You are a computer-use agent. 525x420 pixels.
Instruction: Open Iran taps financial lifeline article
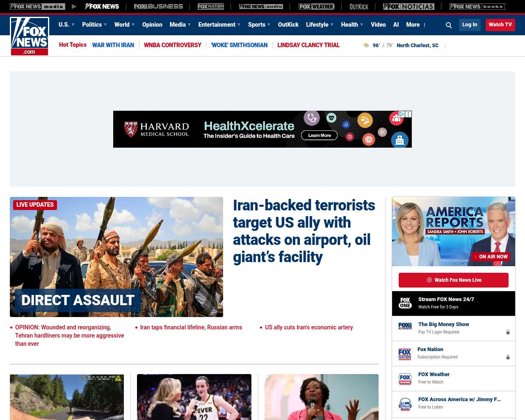coord(191,327)
